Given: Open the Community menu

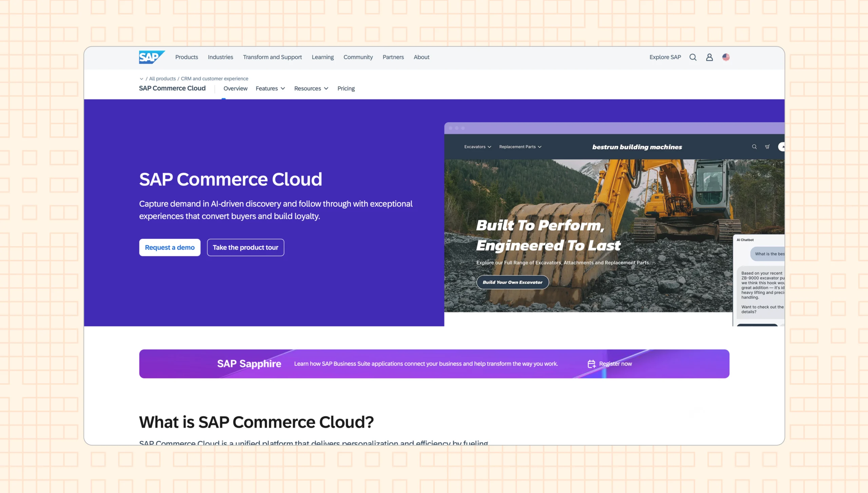Looking at the screenshot, I should click(x=358, y=57).
